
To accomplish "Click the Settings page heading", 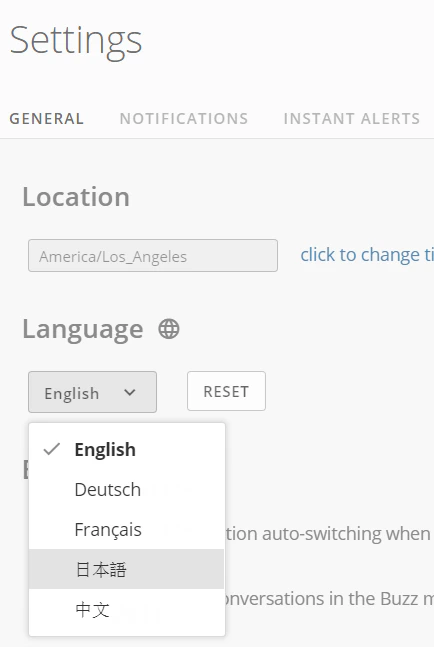I will click(x=76, y=41).
